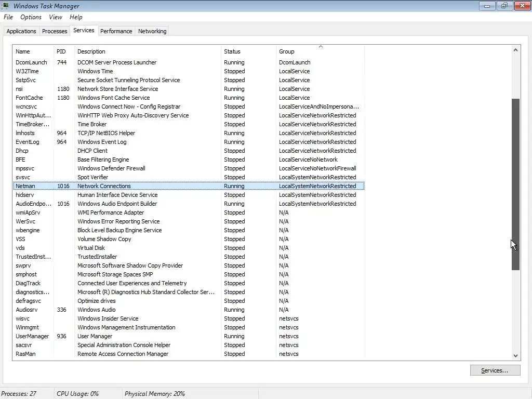
Task: Select the diagnostics... service row
Action: (189, 292)
